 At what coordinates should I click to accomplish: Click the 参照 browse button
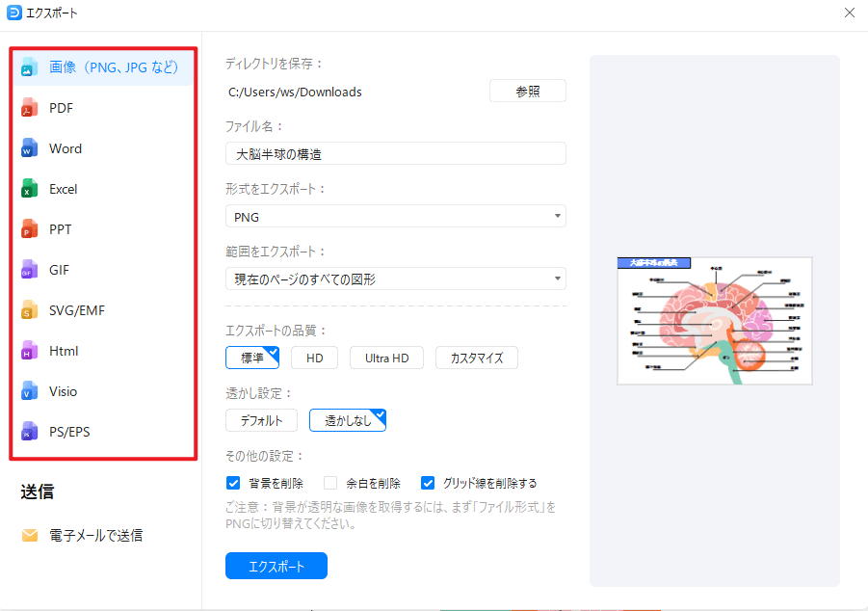(x=528, y=91)
